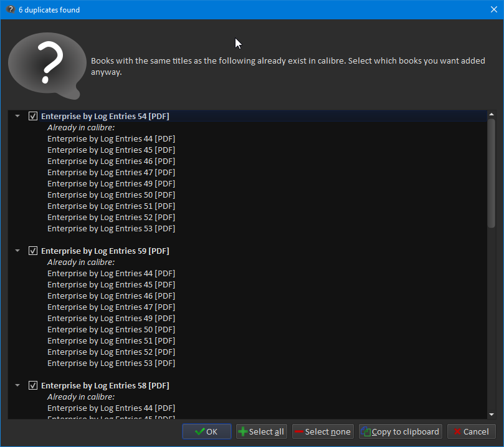Select Log Entries 49 under the 54 group
The height and width of the screenshot is (447, 504).
tap(112, 184)
